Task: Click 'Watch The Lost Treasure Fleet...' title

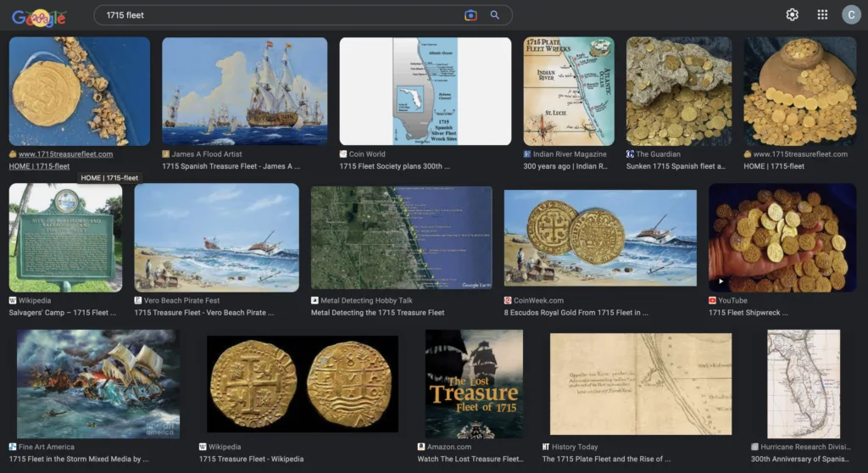Action: (470, 459)
